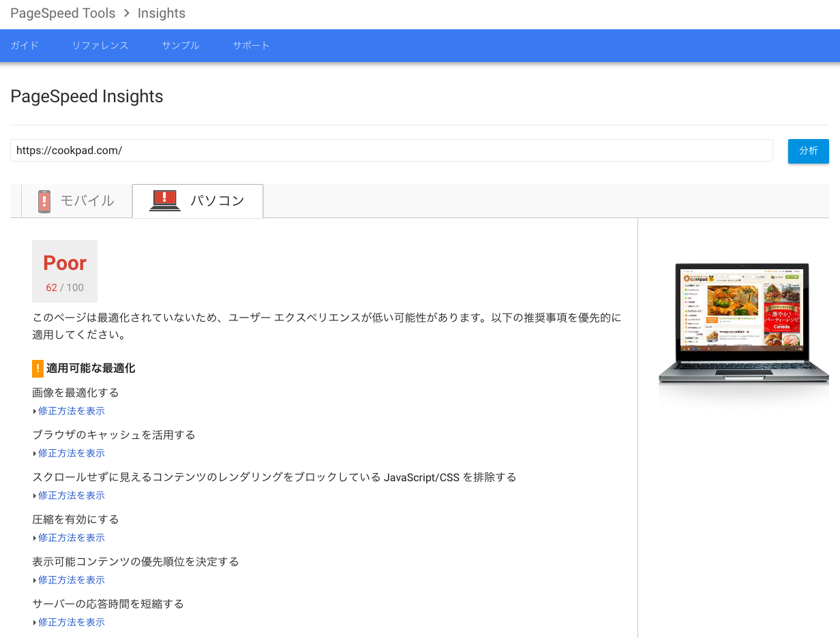The image size is (840, 638).
Task: Click the URL field containing https://cookpad.com/
Action: tap(391, 151)
